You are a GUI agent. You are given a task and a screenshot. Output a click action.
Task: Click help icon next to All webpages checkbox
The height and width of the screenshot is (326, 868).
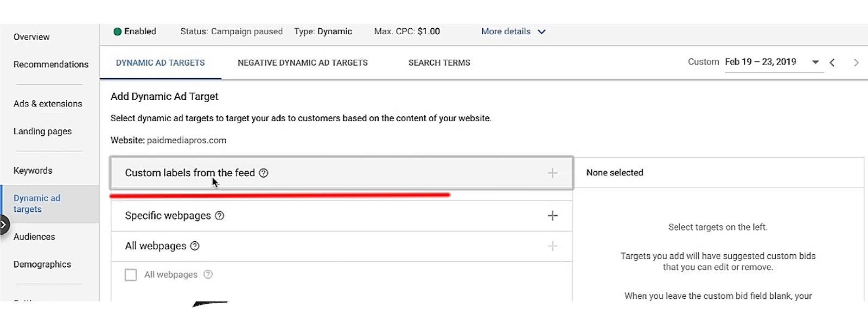tap(208, 275)
